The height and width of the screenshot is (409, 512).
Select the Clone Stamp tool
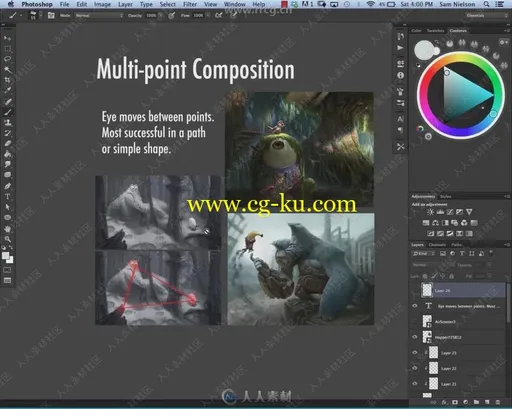(7, 122)
